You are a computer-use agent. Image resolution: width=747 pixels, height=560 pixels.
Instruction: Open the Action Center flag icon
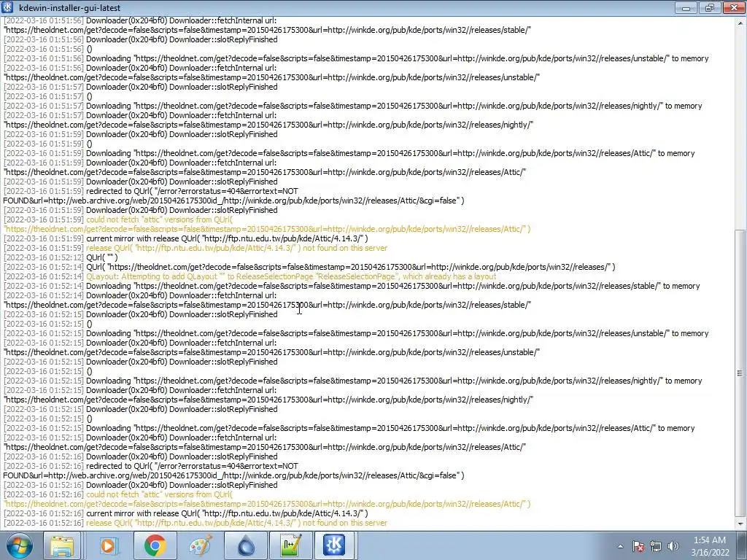(x=638, y=546)
